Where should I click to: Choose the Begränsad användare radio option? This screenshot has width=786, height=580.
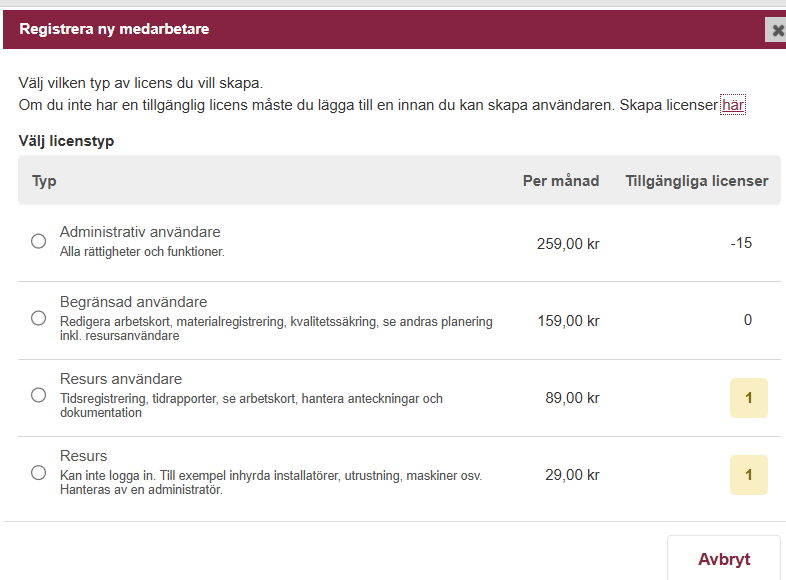(x=38, y=318)
